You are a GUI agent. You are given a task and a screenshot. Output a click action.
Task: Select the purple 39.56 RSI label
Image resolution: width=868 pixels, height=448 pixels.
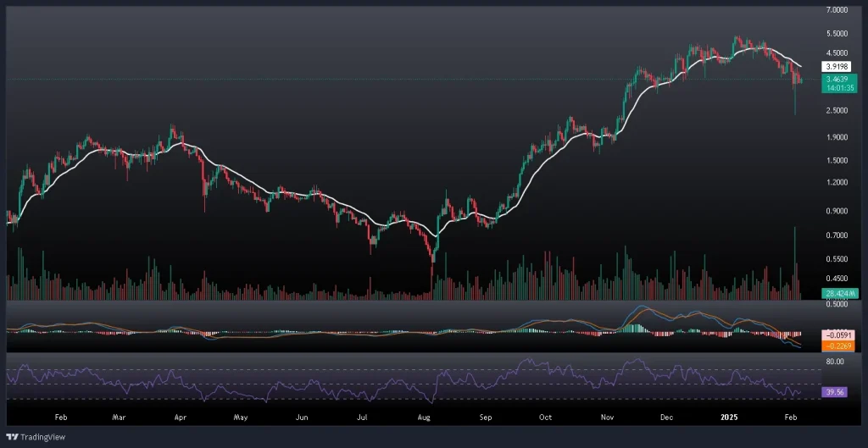(834, 392)
